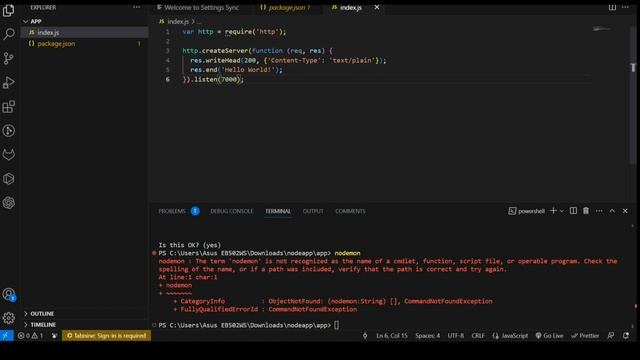Close the terminal panel
Screen dimensions: 640x360
(625, 211)
